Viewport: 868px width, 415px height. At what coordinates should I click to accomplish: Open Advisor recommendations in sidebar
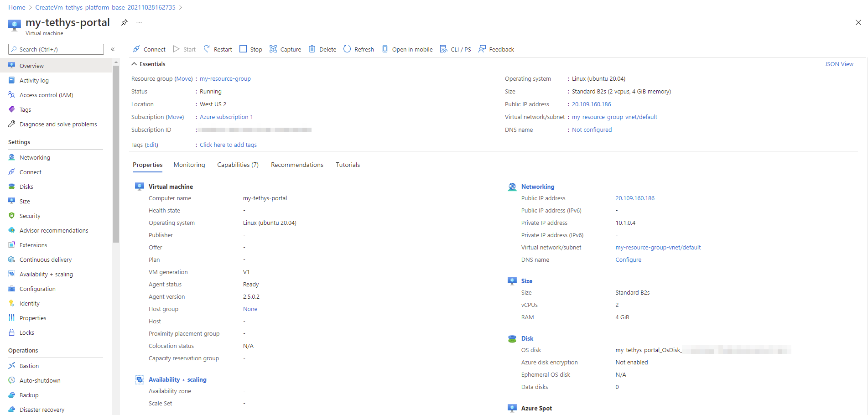[54, 230]
